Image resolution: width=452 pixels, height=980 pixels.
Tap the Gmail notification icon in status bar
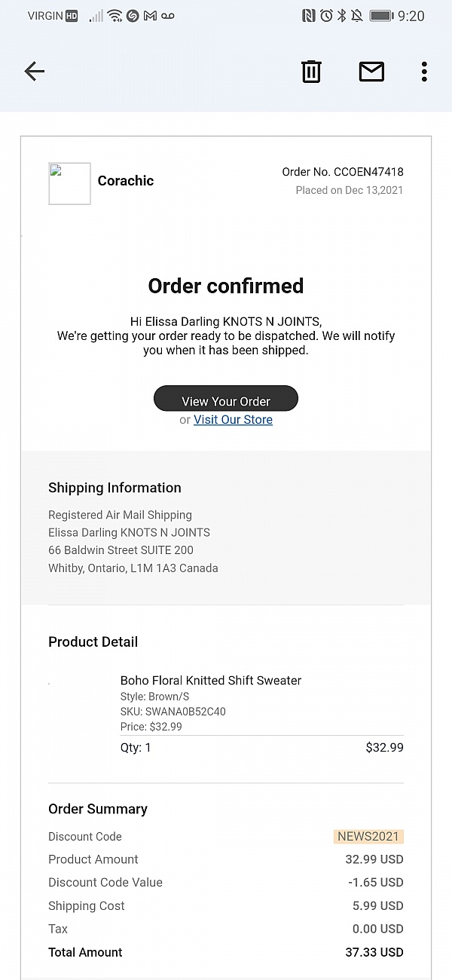click(x=150, y=16)
